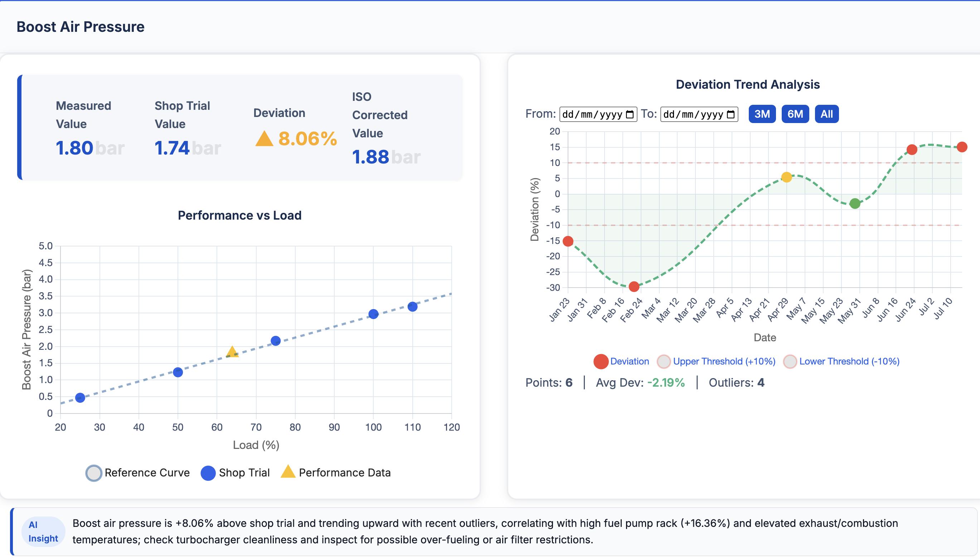The width and height of the screenshot is (980, 558).
Task: Click the Boost Air Pressure title
Action: tap(81, 26)
